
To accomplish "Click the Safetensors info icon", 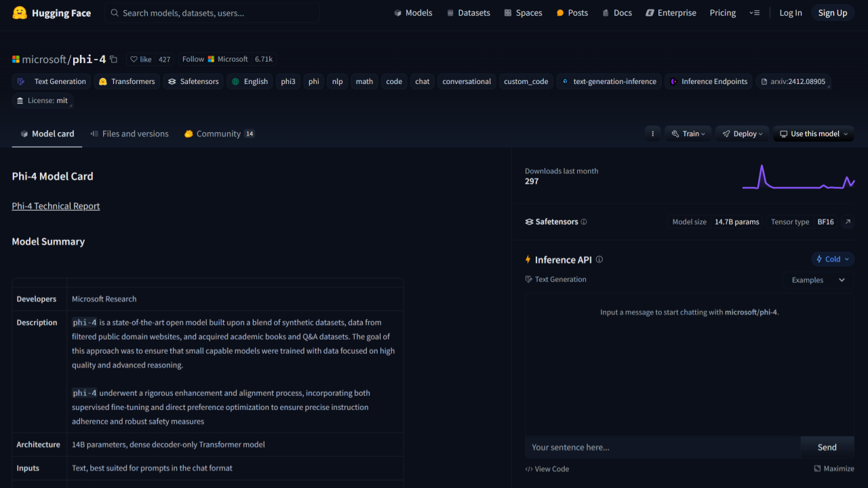I will click(584, 222).
